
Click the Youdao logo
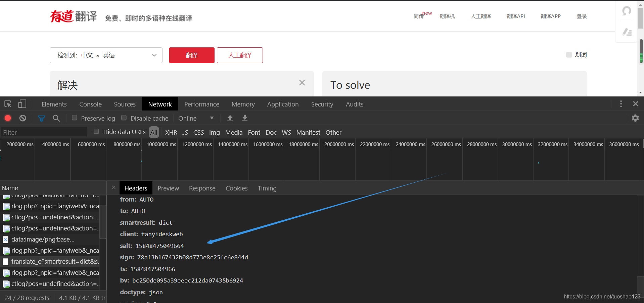73,16
